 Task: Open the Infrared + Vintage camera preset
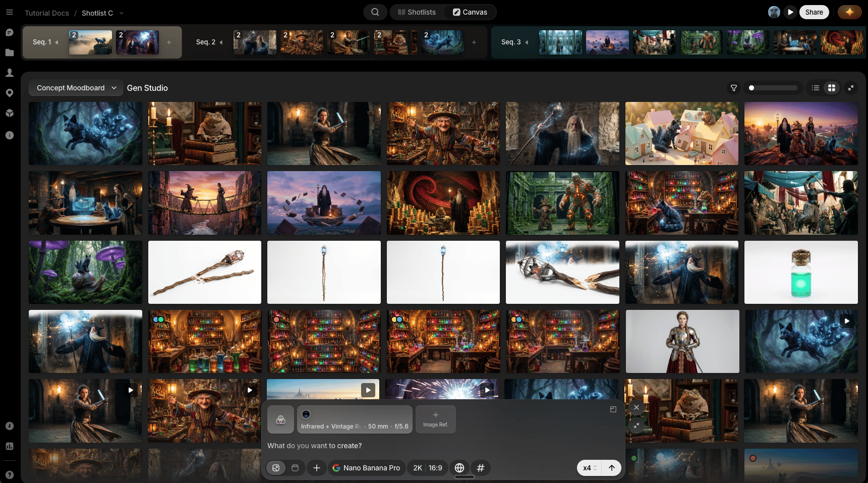tap(355, 419)
